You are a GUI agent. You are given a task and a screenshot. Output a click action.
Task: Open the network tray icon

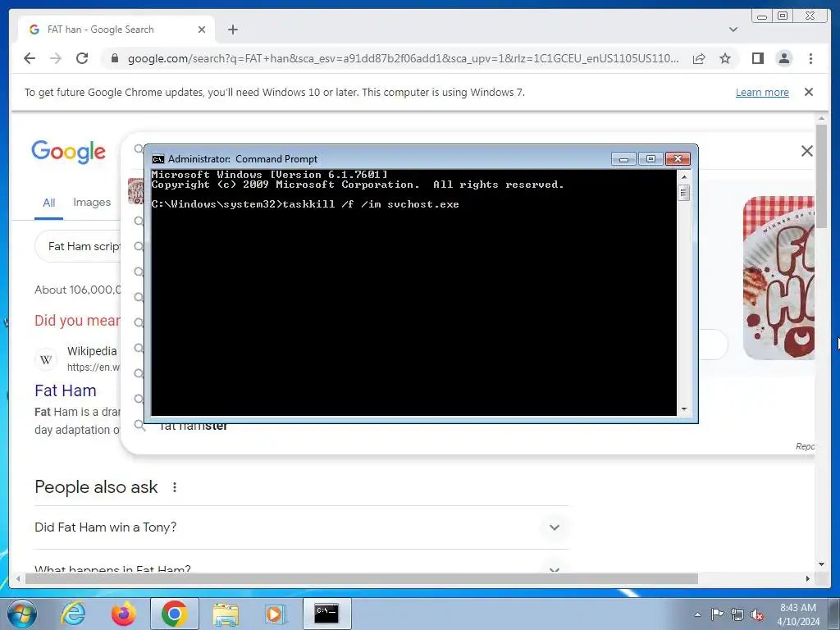tap(737, 614)
